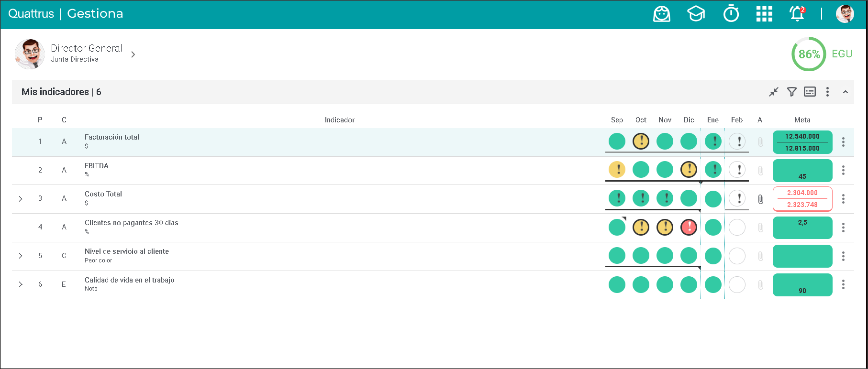Click the graduation cap training icon
The image size is (868, 369).
click(696, 14)
